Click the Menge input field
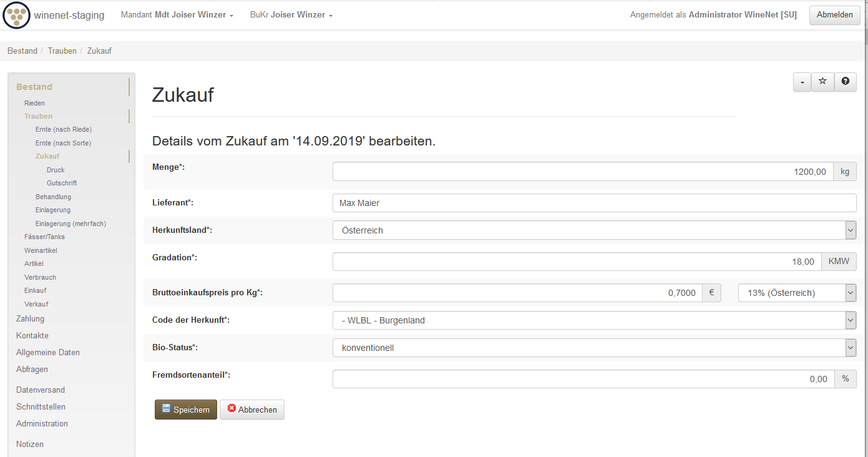This screenshot has height=457, width=868. pyautogui.click(x=582, y=172)
